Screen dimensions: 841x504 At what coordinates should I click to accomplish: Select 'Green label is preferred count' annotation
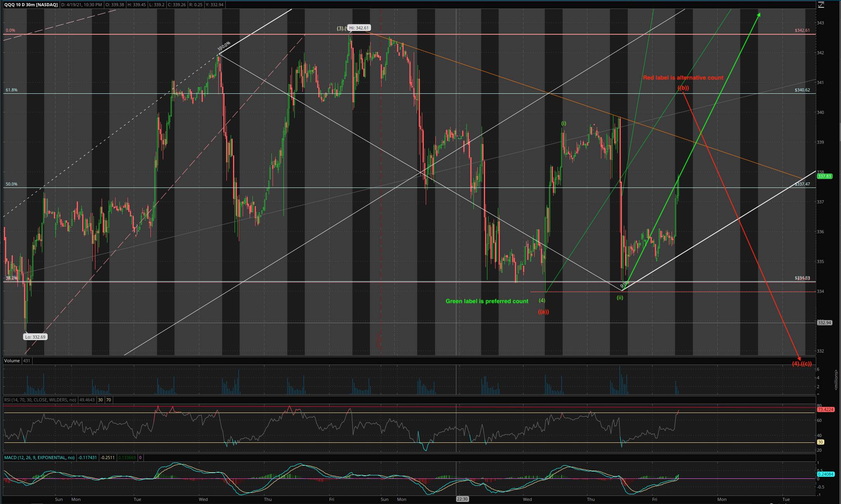487,301
